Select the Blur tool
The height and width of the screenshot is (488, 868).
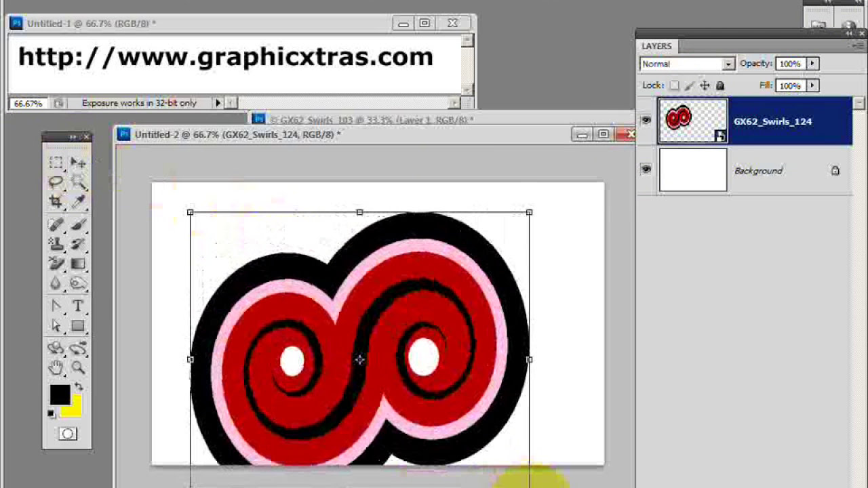56,283
